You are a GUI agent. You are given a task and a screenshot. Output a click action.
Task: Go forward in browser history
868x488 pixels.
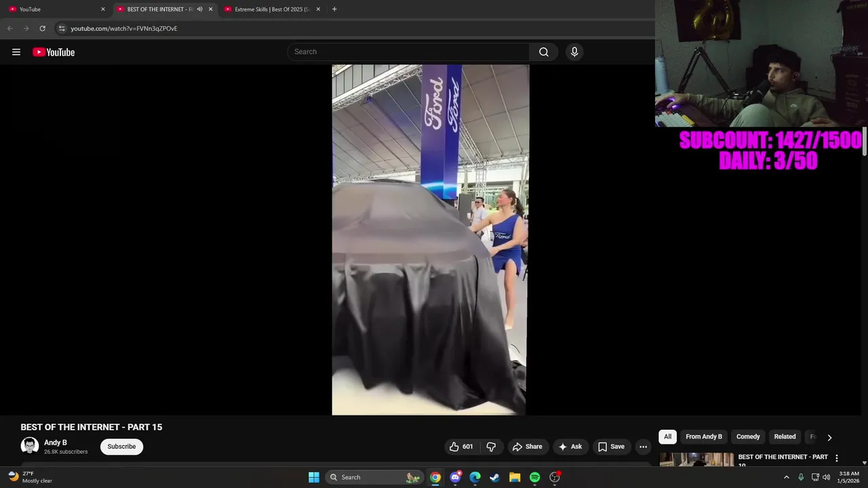pyautogui.click(x=26, y=28)
